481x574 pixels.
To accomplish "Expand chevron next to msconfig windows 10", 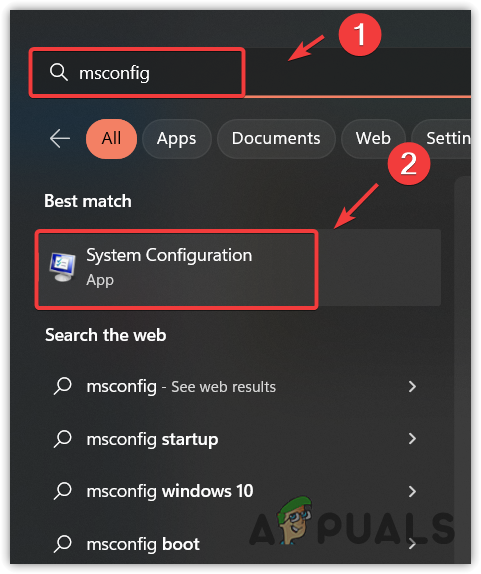I will tap(412, 491).
